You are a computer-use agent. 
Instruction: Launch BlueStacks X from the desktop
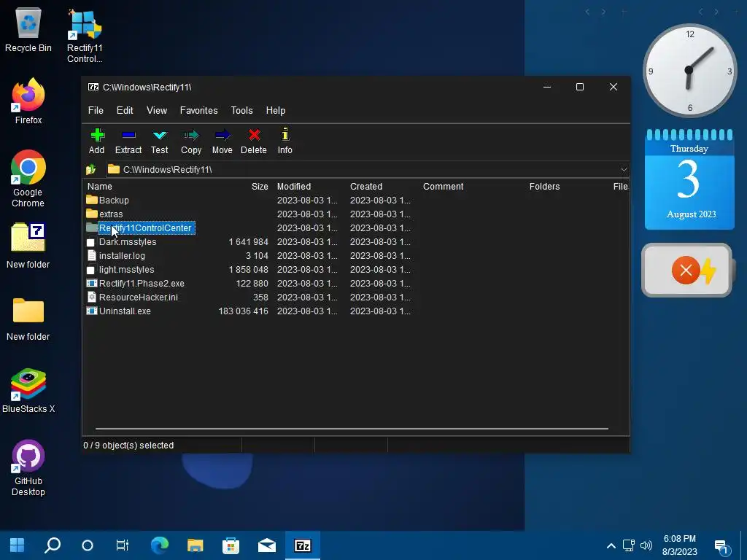[x=28, y=391]
